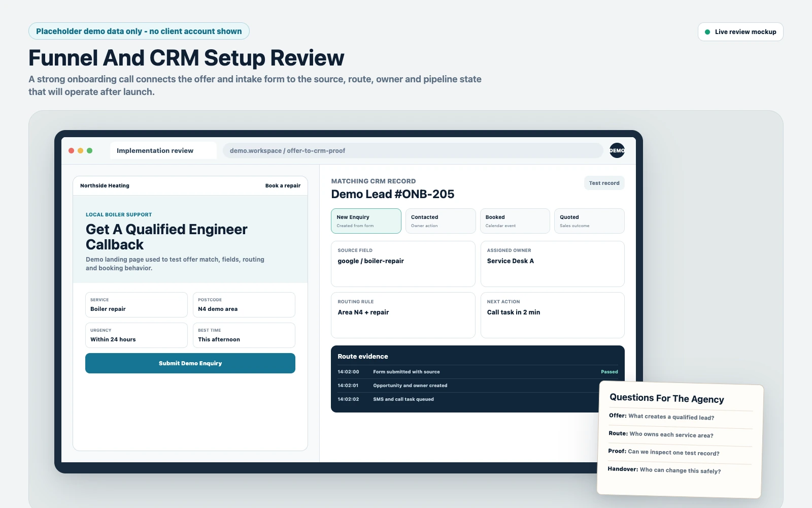Select the Implementation review tab
Viewport: 812px width, 508px height.
[x=163, y=150]
